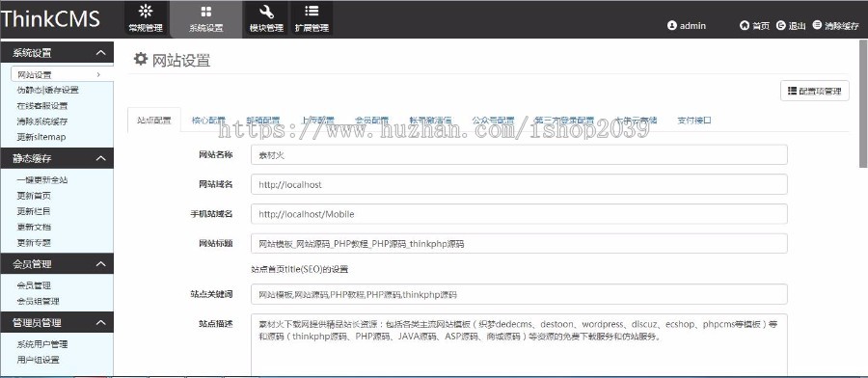This screenshot has height=378, width=868.
Task: Click 清除缓存 in top bar
Action: point(835,25)
